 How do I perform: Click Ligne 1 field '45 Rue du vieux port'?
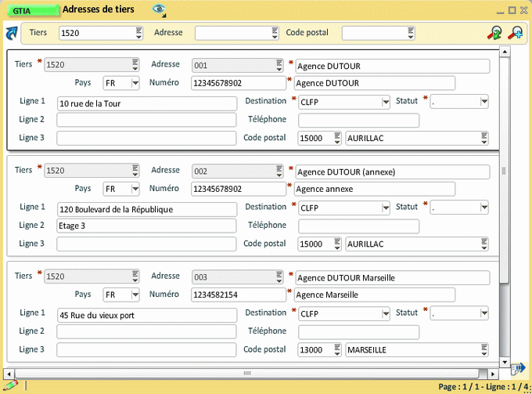click(146, 315)
